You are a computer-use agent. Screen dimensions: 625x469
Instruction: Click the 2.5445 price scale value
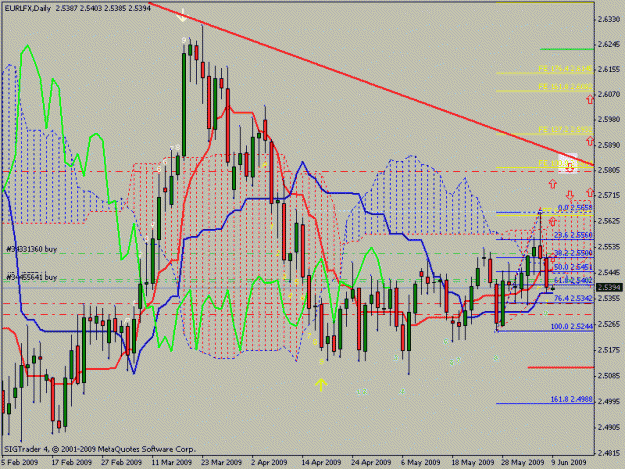click(x=610, y=273)
